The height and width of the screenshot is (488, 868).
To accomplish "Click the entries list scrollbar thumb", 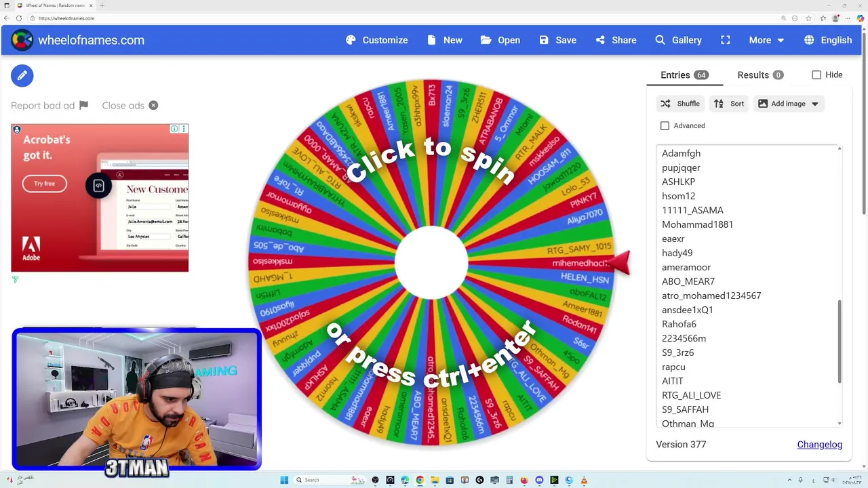I will click(840, 342).
